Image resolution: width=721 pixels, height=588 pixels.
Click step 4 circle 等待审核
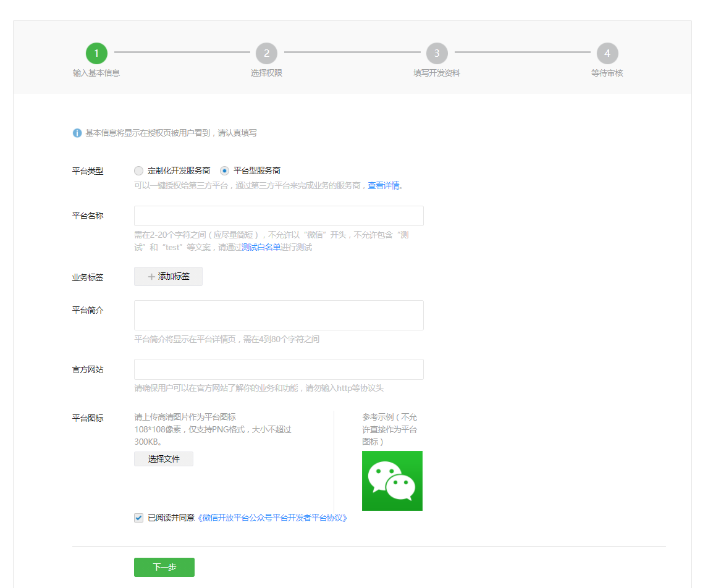pyautogui.click(x=607, y=53)
